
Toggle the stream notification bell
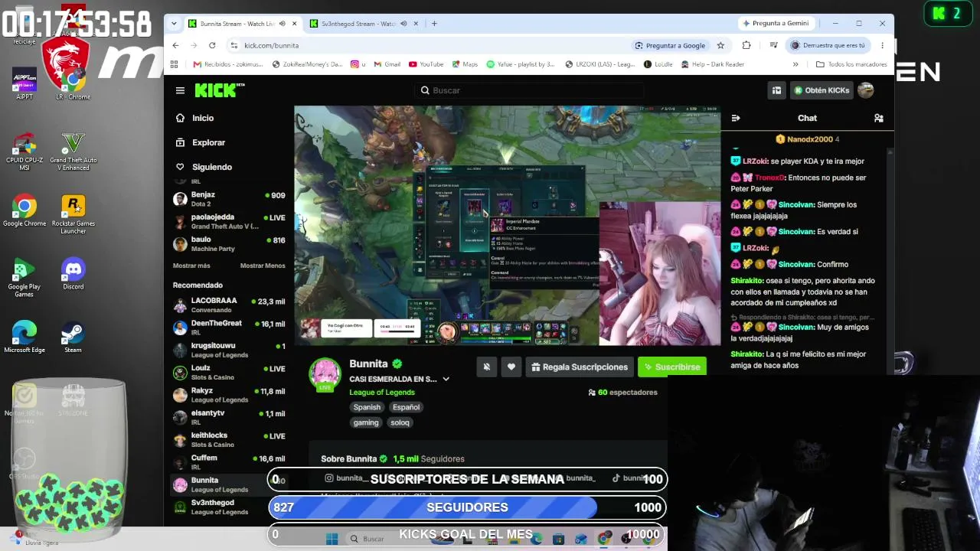(x=486, y=367)
